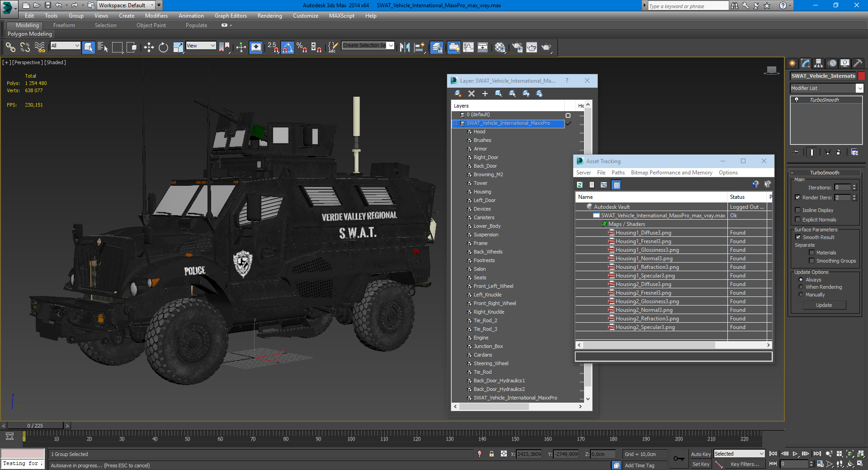Open the Graph Editors menu
Viewport: 868px width, 470px height.
pos(231,16)
